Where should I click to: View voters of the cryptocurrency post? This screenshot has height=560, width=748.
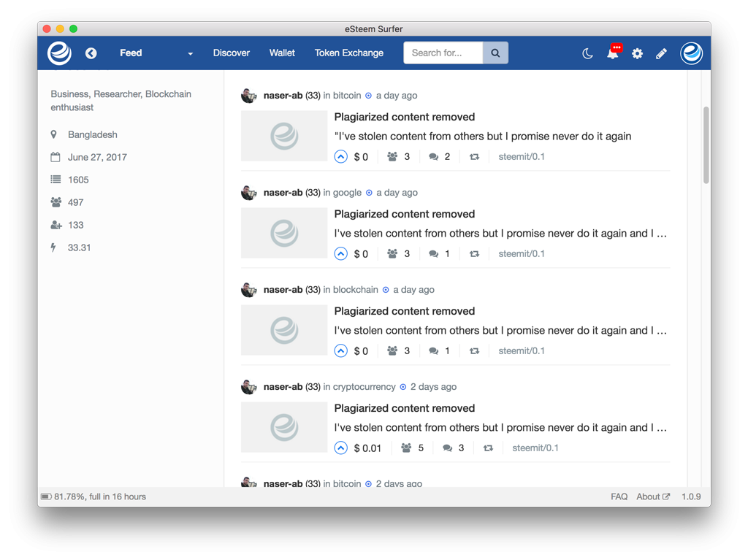click(412, 448)
